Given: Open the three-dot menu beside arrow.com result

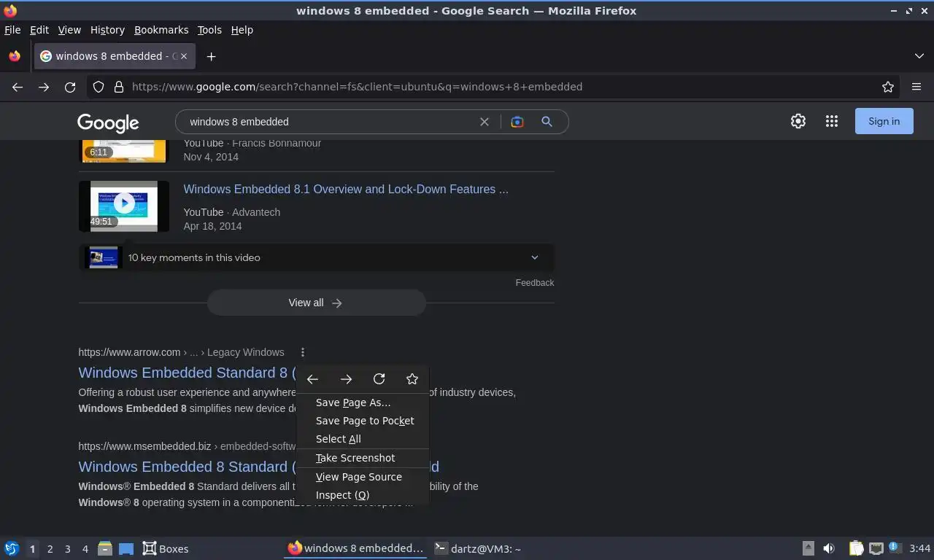Looking at the screenshot, I should [x=303, y=352].
